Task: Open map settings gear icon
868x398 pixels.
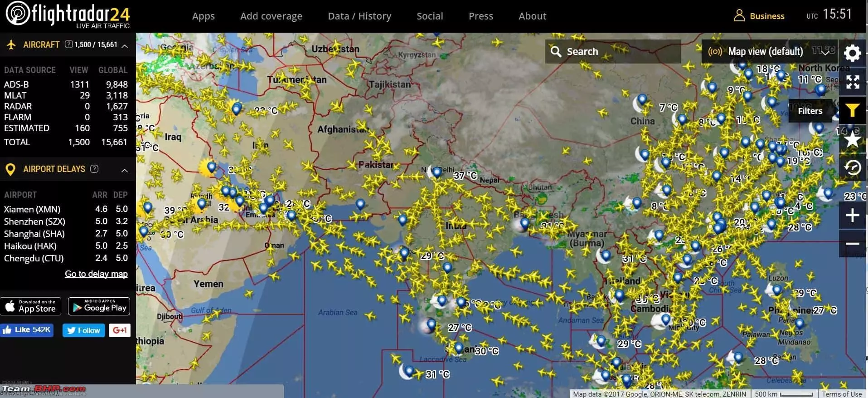Action: (x=852, y=53)
